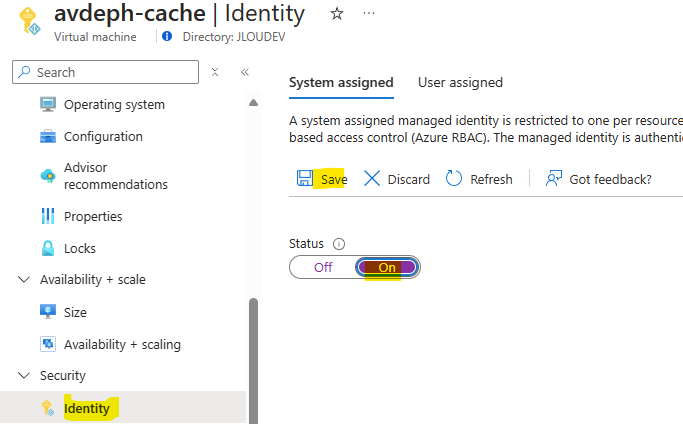This screenshot has width=683, height=424.
Task: Click the Directory: JLOUDEV text
Action: [x=234, y=37]
